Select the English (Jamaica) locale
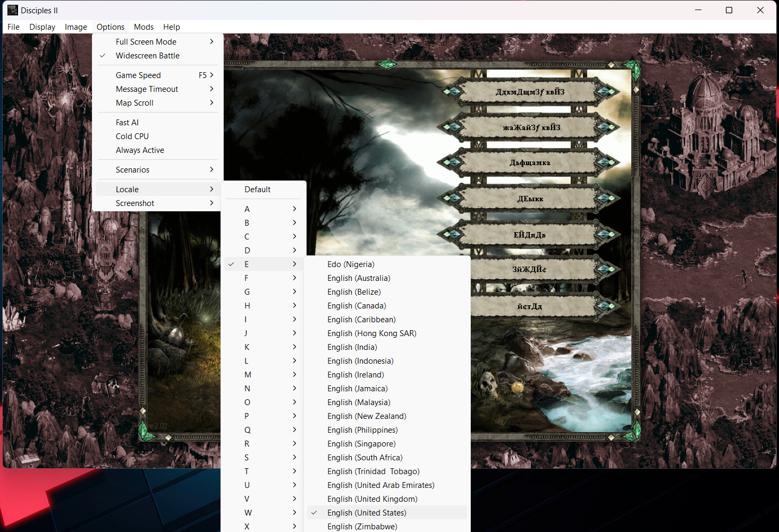Viewport: 779px width, 532px height. [x=387, y=389]
